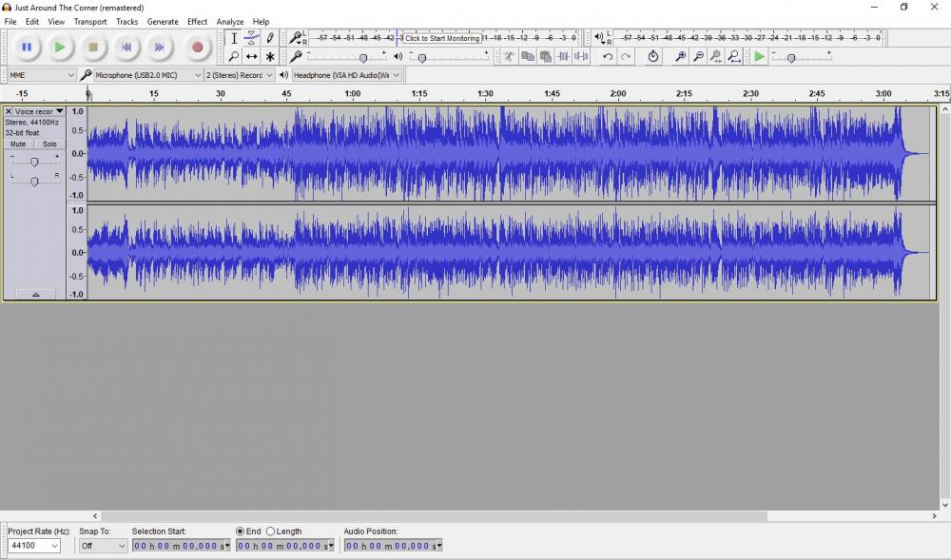Image resolution: width=951 pixels, height=560 pixels.
Task: Choose the Draw pencil tool
Action: (270, 38)
